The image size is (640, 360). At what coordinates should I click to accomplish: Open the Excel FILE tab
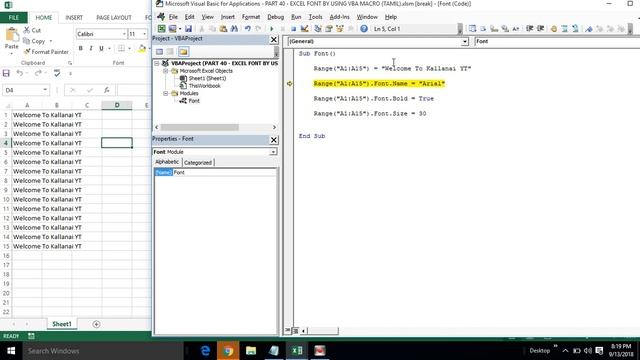click(13, 18)
